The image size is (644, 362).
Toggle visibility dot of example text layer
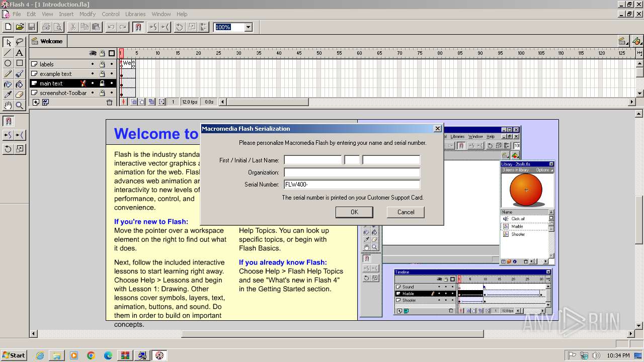tap(93, 74)
